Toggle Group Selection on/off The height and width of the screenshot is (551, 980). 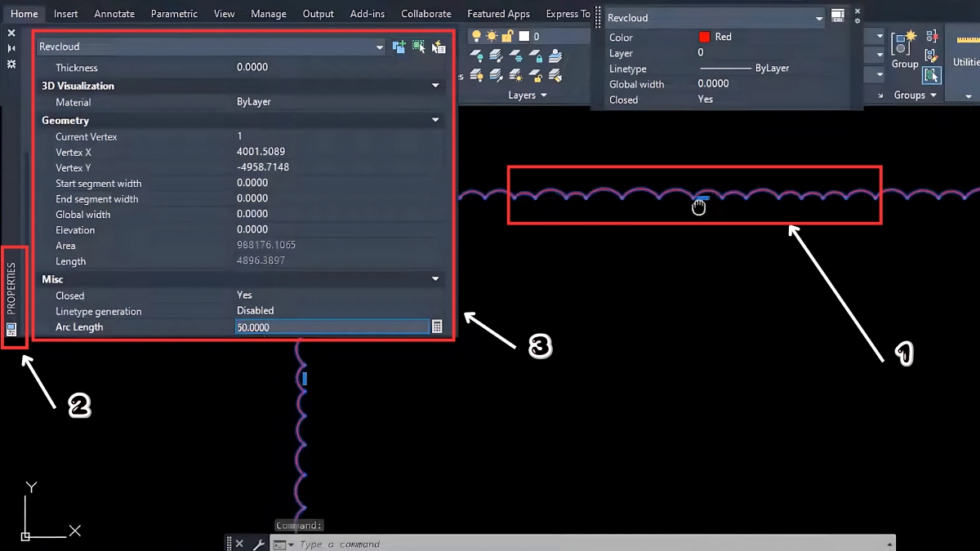pos(932,75)
